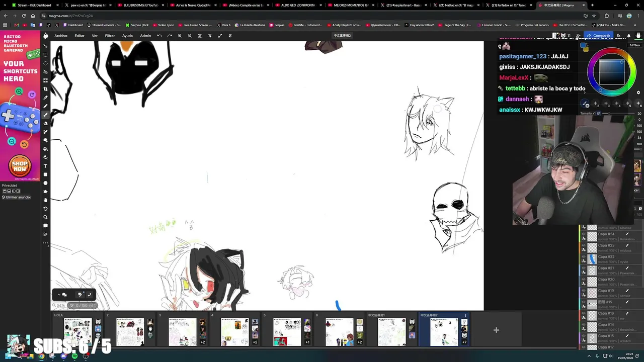644x362 pixels.
Task: Toggle visibility of layer Capa #14
Action: click(x=584, y=324)
